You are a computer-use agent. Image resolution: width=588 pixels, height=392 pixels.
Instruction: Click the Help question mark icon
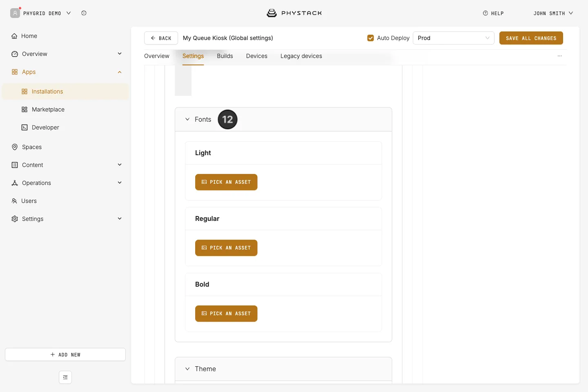[486, 13]
